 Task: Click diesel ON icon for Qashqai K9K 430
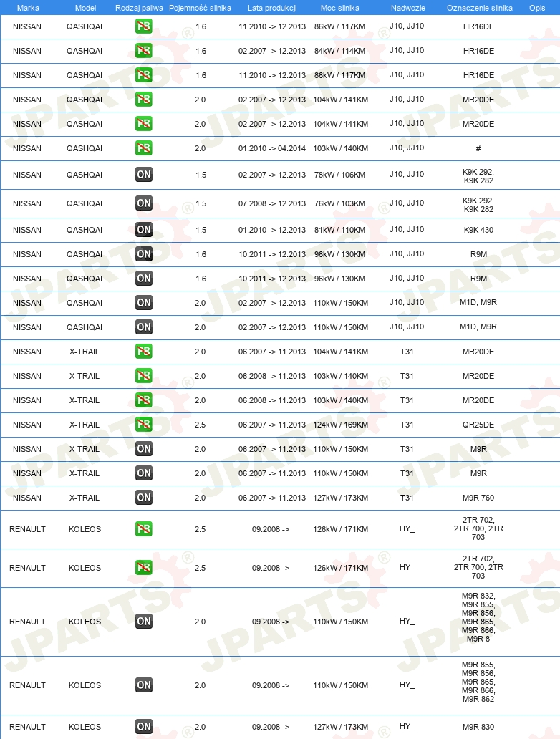pos(143,230)
